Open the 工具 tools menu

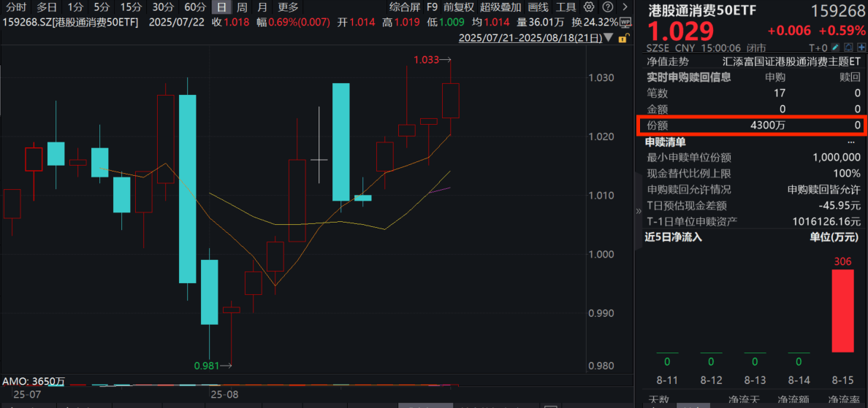pos(566,7)
